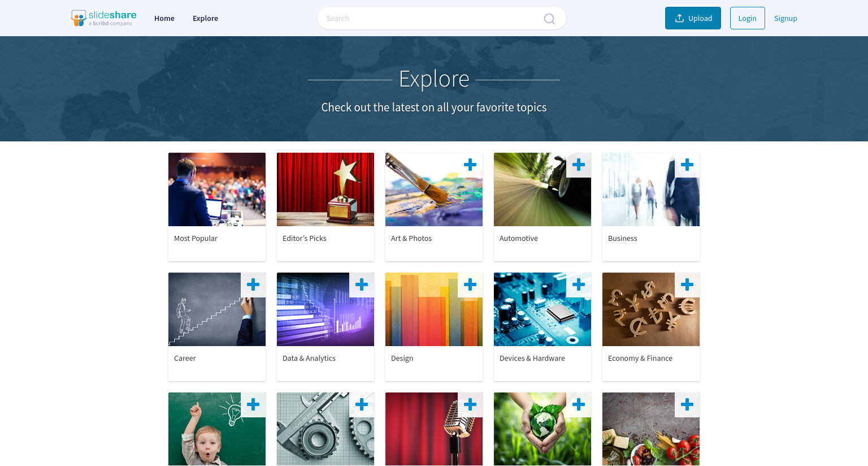Open the Signup link
868x466 pixels.
(785, 18)
